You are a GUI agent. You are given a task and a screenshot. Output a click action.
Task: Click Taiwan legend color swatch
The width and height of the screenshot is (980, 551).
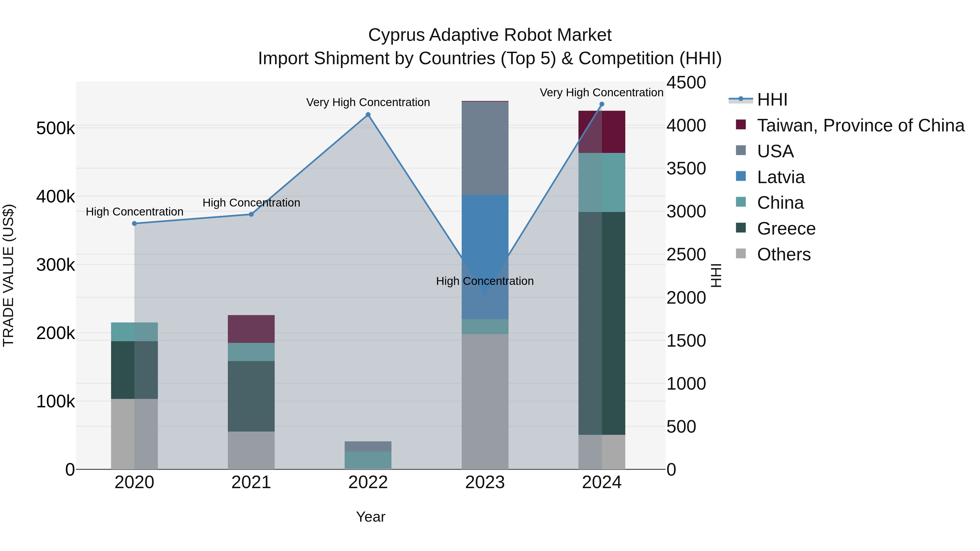(x=741, y=125)
